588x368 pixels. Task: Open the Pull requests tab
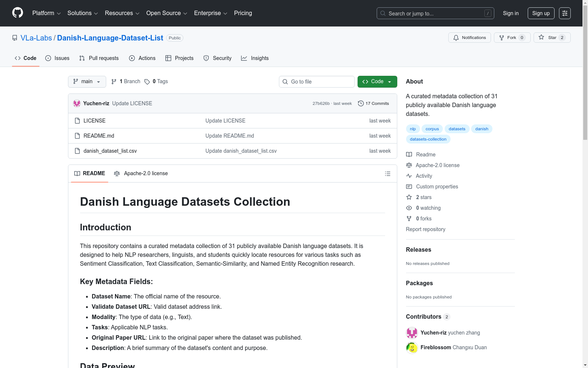coord(99,58)
